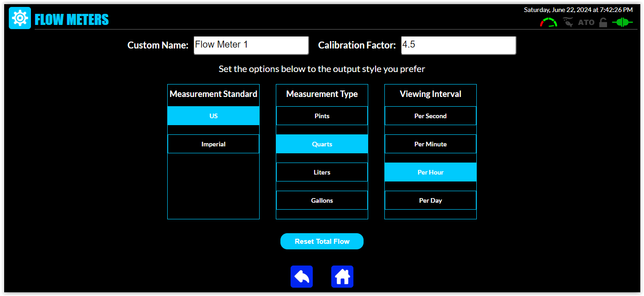This screenshot has width=644, height=296.
Task: Choose Quarts as measurement type
Action: 322,144
